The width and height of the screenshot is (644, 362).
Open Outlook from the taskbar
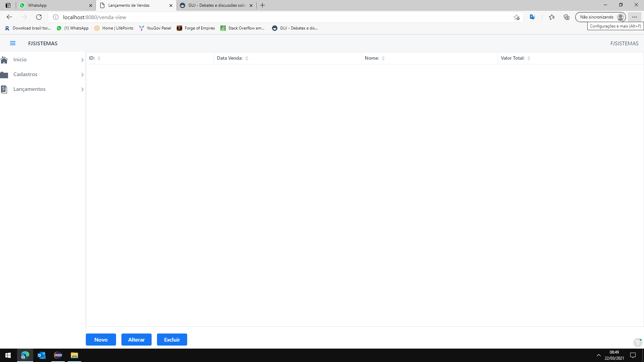(42, 355)
